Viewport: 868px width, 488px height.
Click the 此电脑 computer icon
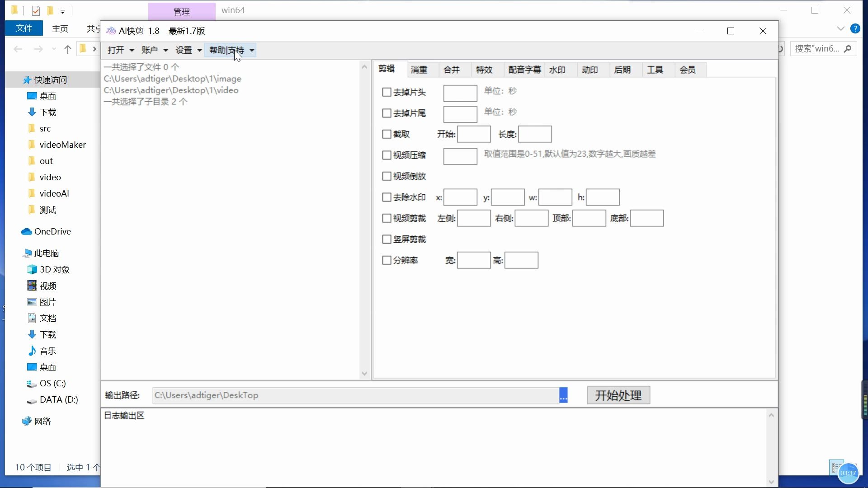coord(27,253)
